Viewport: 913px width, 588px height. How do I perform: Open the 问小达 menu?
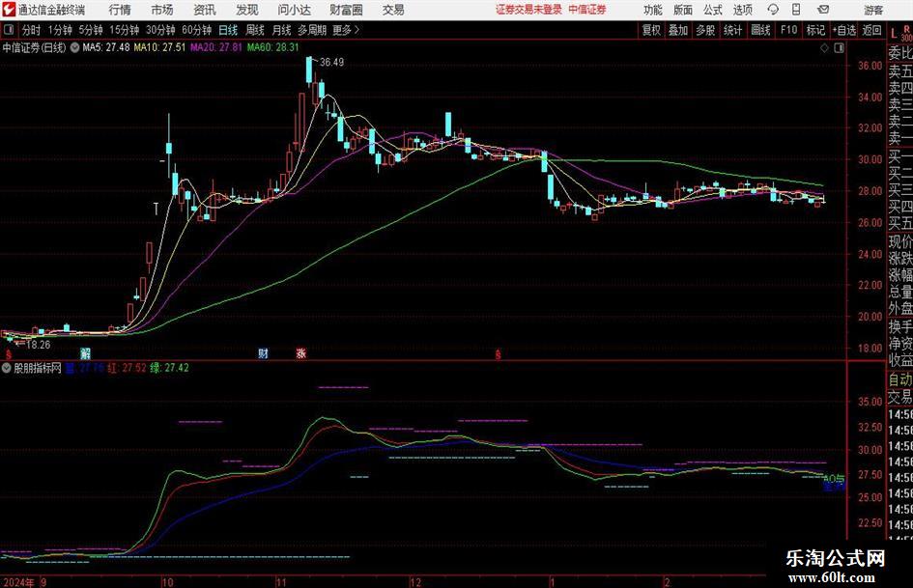294,10
